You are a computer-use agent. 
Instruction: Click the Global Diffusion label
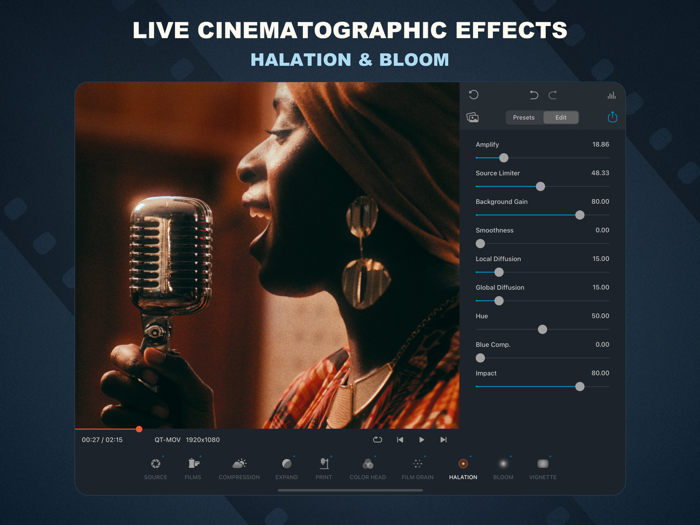500,288
